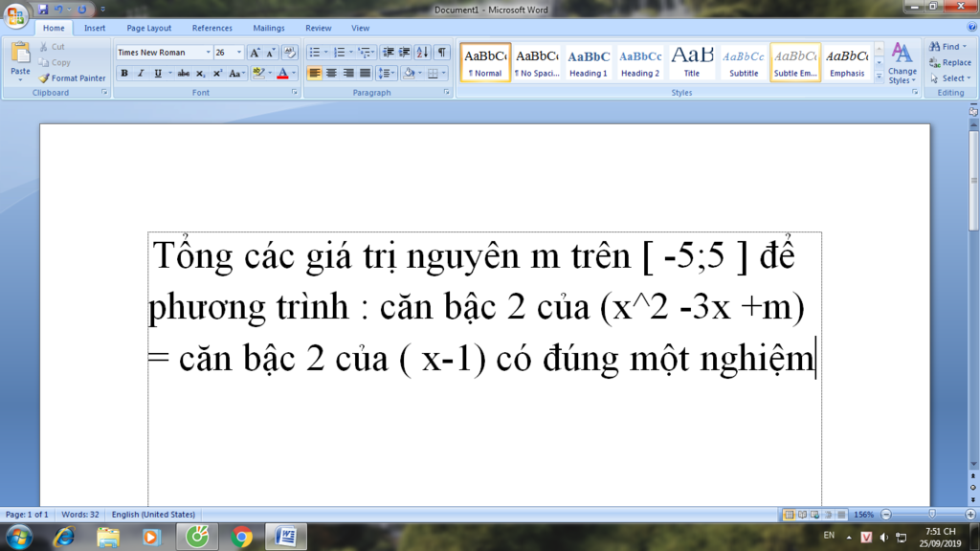Show paragraph marks
Viewport: 980px width, 551px height.
point(441,53)
